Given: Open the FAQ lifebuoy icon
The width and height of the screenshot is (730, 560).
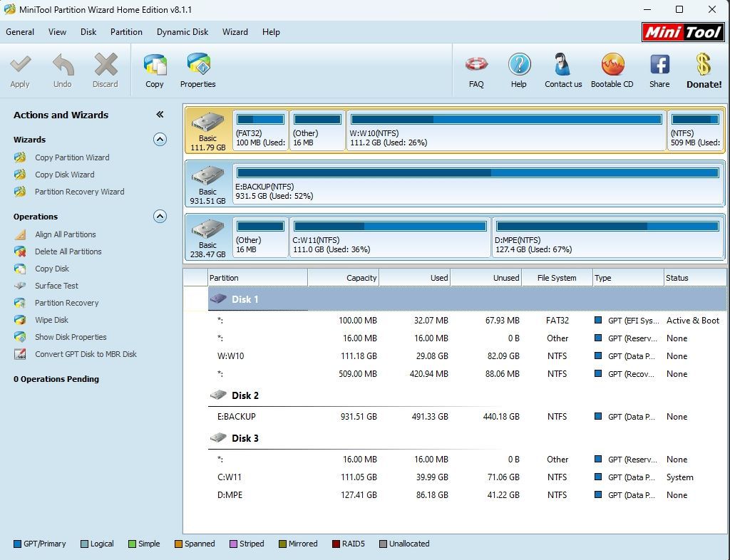Looking at the screenshot, I should pos(476,64).
